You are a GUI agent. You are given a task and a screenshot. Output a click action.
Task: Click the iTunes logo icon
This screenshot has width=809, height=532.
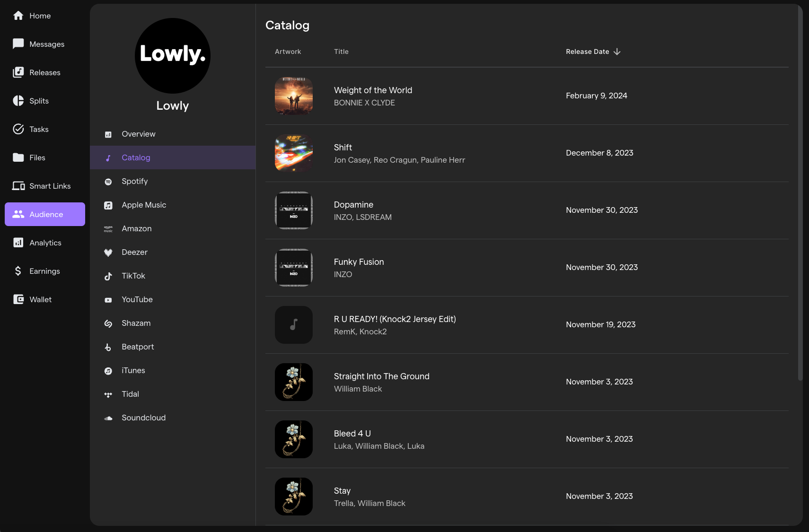(108, 371)
